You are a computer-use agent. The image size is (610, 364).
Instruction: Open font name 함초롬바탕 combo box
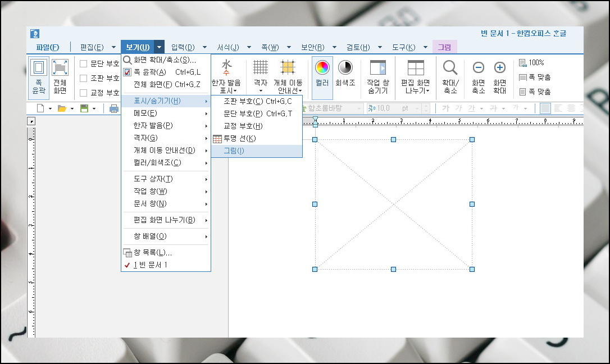(333, 108)
